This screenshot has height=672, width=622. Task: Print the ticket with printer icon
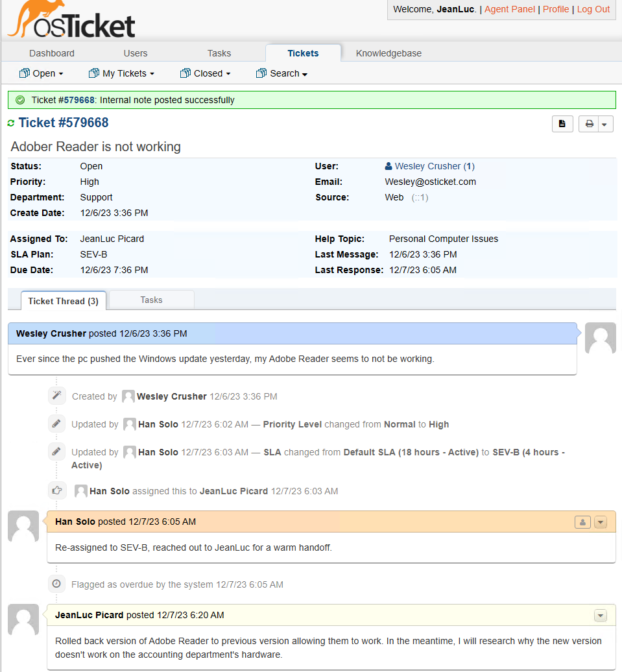point(589,124)
